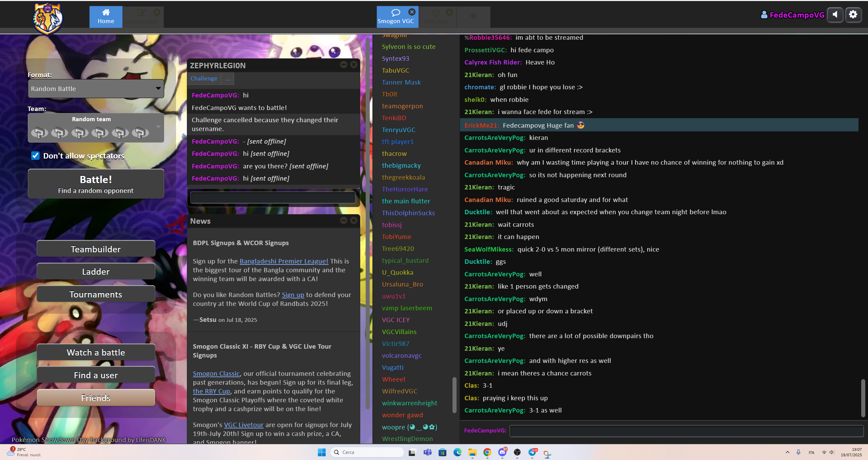868x460 pixels.
Task: Open the Bangladeshi Premier League link
Action: 284,261
